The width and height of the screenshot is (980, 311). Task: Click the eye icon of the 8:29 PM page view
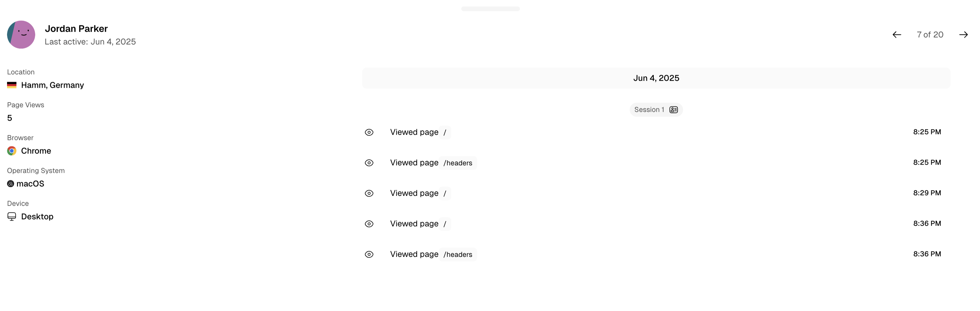coord(369,193)
